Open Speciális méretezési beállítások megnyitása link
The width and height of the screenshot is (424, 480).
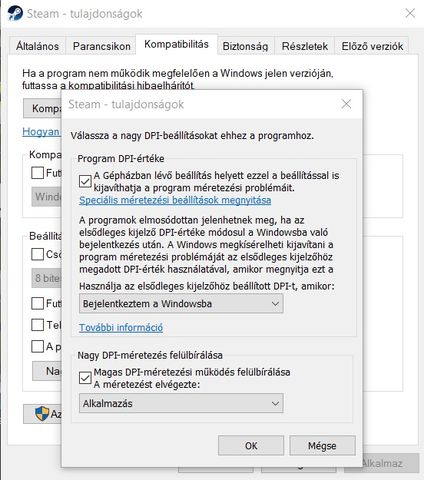(175, 200)
